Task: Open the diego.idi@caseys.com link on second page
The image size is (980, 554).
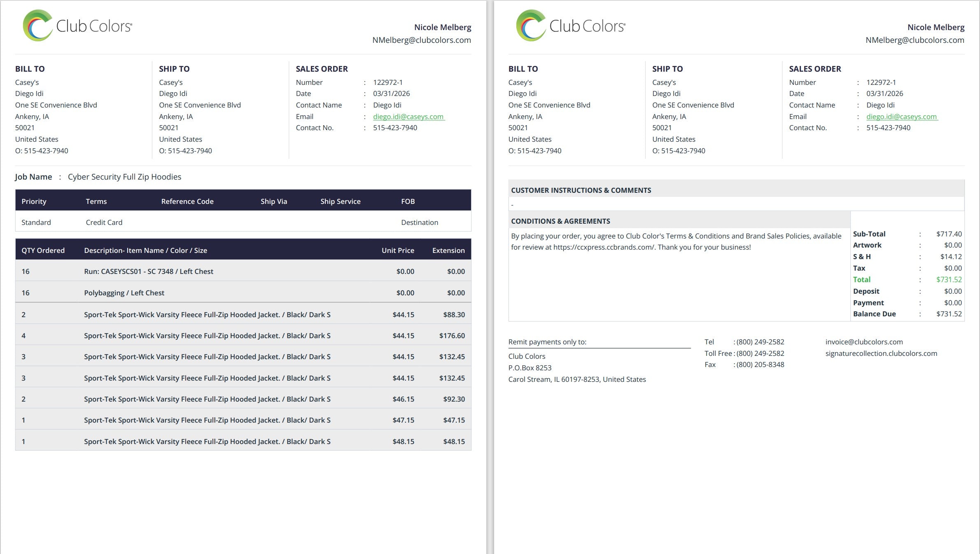Action: (902, 117)
